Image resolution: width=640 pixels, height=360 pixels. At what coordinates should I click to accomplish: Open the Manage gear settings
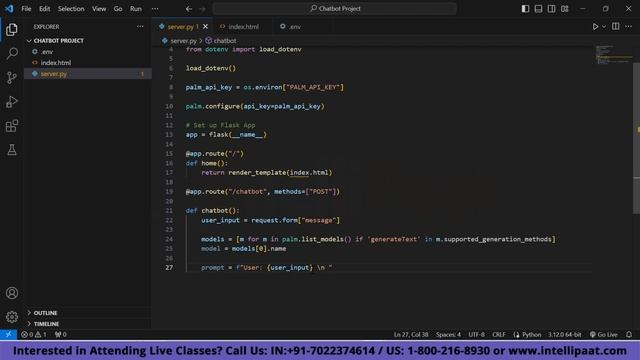click(x=12, y=317)
